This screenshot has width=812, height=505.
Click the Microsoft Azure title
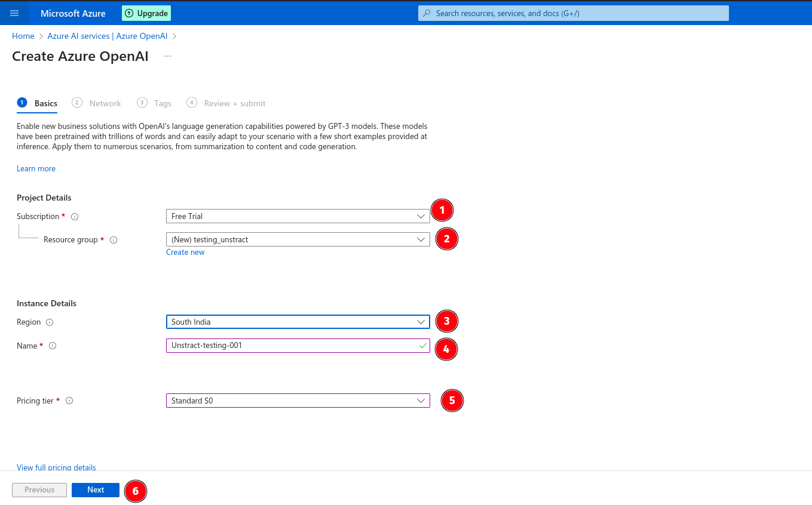click(x=73, y=13)
